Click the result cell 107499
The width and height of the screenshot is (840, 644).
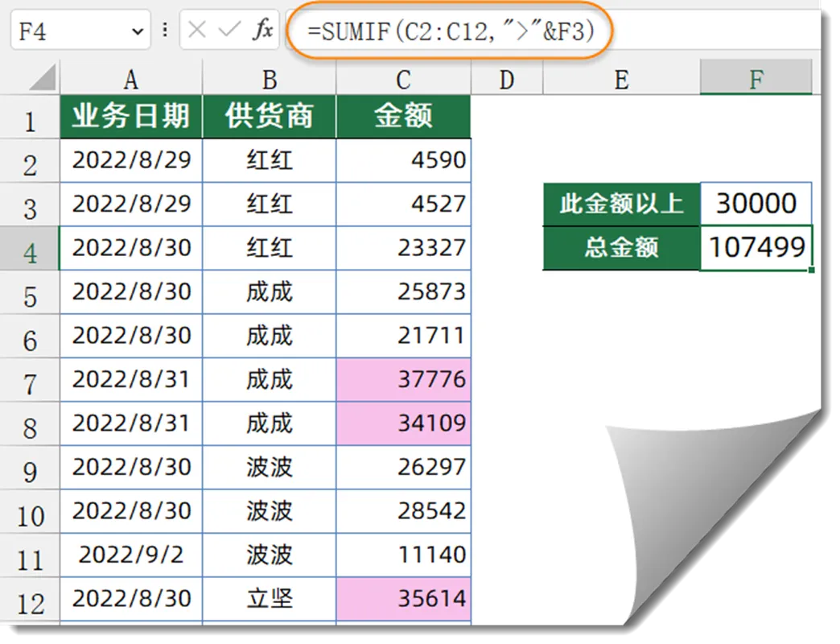[x=756, y=248]
